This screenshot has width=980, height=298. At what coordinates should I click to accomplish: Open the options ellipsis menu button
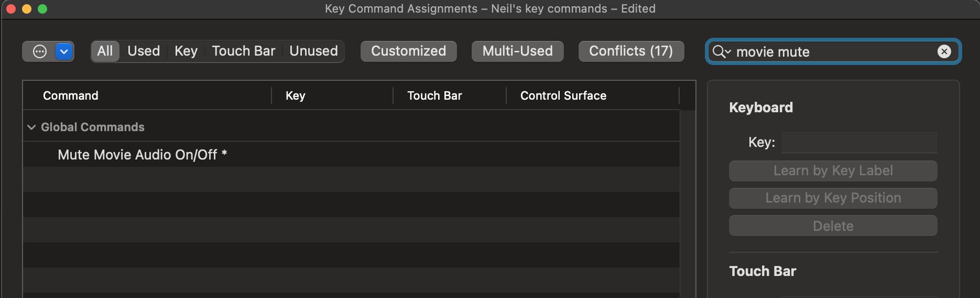pos(40,51)
